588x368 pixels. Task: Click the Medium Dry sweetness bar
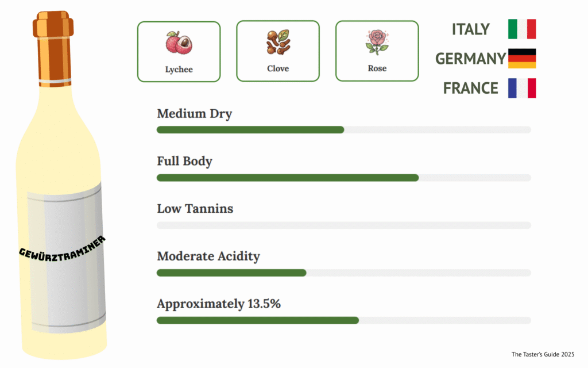coord(343,130)
